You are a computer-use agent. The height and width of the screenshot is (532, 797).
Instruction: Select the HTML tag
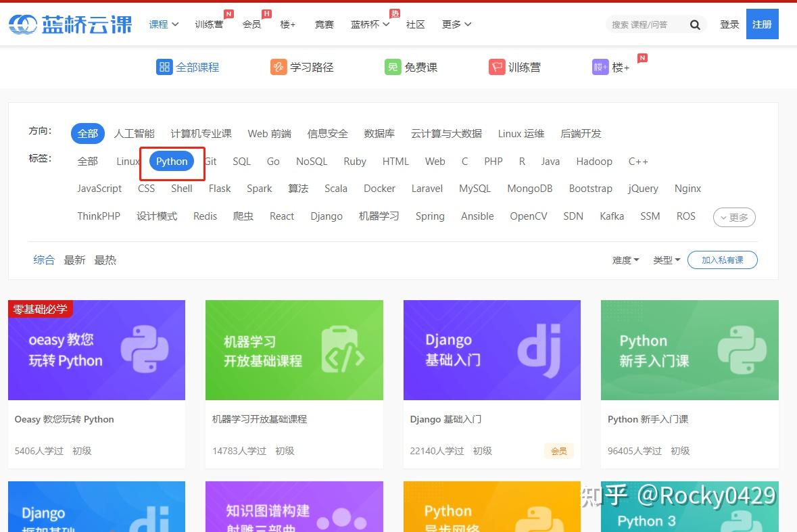[x=395, y=162]
